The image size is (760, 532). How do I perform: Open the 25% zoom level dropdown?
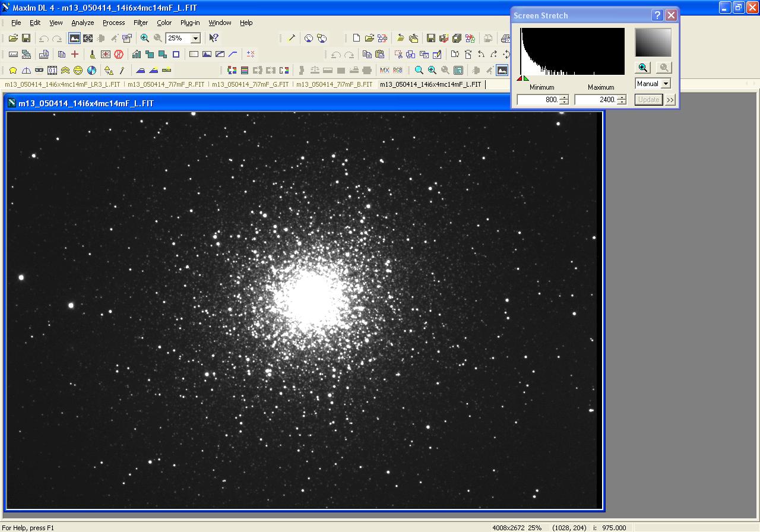pyautogui.click(x=195, y=38)
